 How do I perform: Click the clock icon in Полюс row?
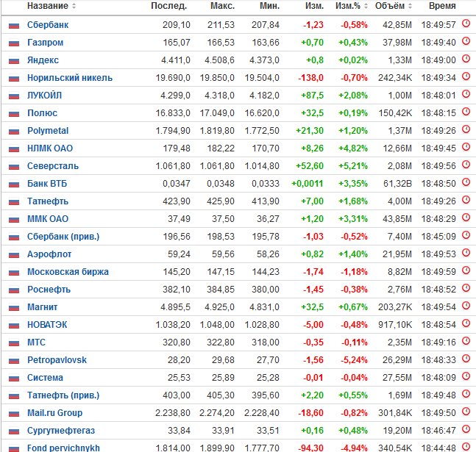pyautogui.click(x=466, y=112)
